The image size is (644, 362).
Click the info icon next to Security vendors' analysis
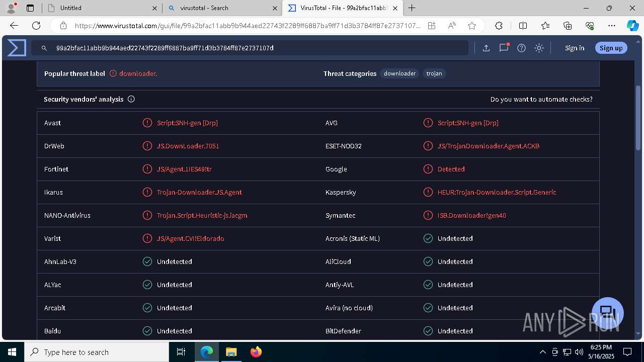pyautogui.click(x=131, y=99)
